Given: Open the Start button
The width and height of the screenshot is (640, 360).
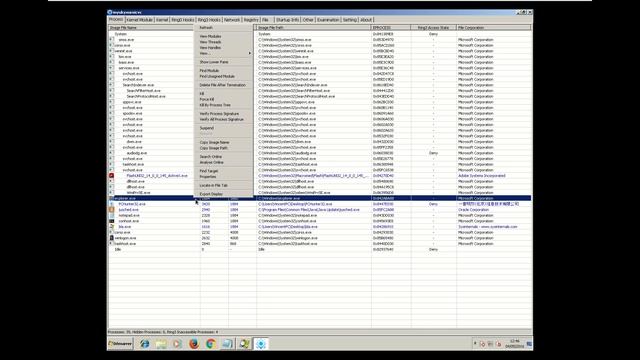Looking at the screenshot, I should point(120,344).
